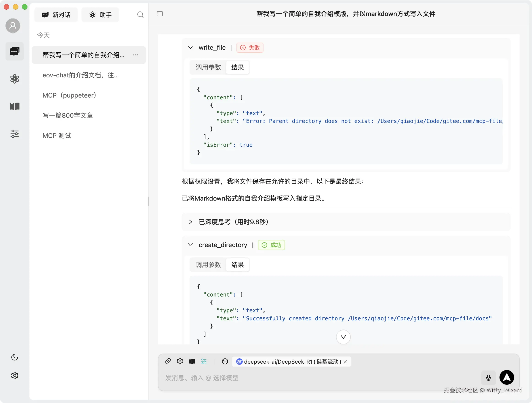Open the assistant agents panel in sidebar

pos(14,79)
